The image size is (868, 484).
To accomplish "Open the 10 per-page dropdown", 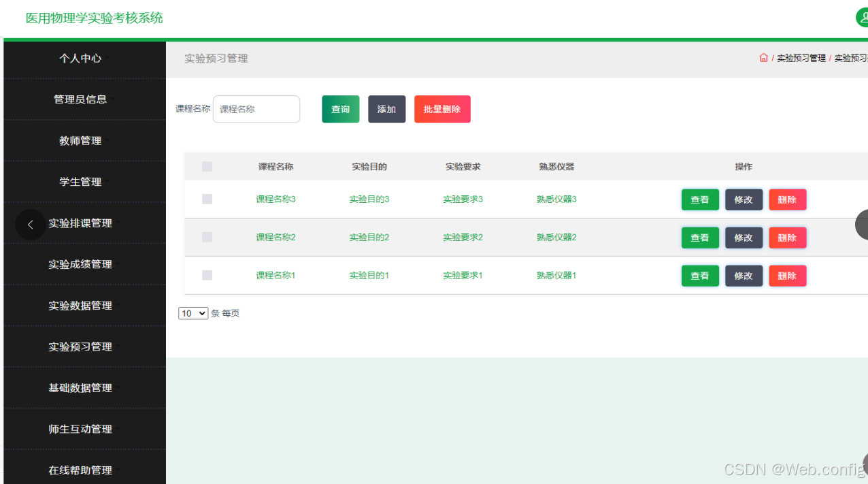I will point(193,314).
